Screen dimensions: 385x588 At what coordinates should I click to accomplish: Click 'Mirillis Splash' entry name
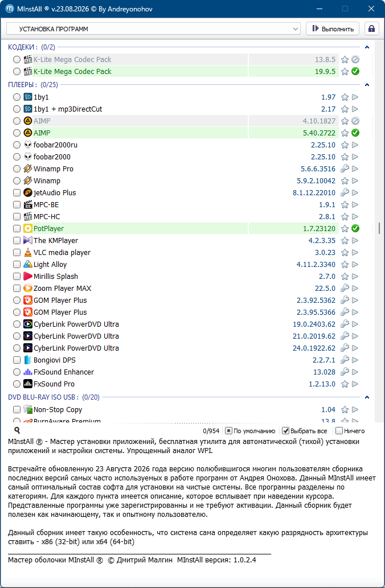tap(56, 277)
